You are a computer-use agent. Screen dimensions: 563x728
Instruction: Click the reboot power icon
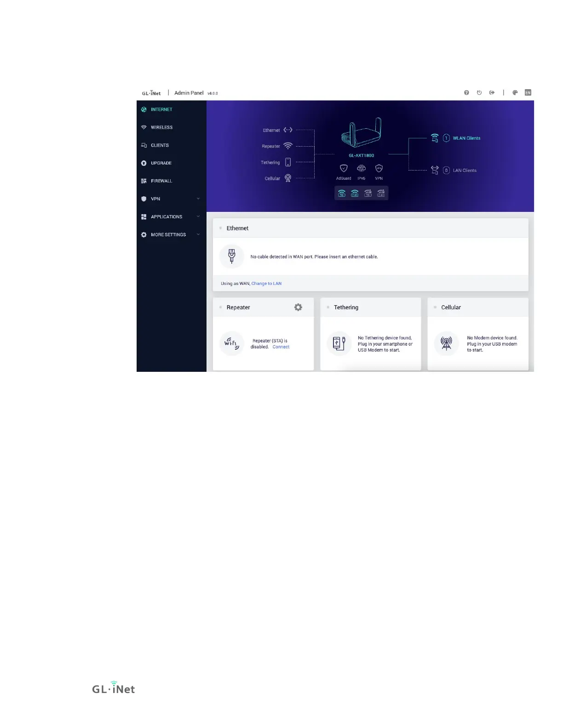[x=479, y=92]
